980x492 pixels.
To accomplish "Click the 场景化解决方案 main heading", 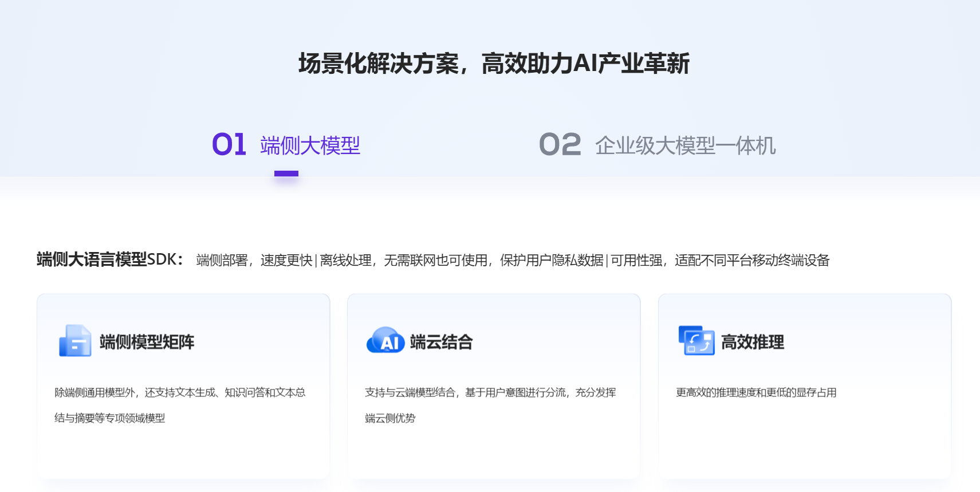I will pyautogui.click(x=494, y=64).
